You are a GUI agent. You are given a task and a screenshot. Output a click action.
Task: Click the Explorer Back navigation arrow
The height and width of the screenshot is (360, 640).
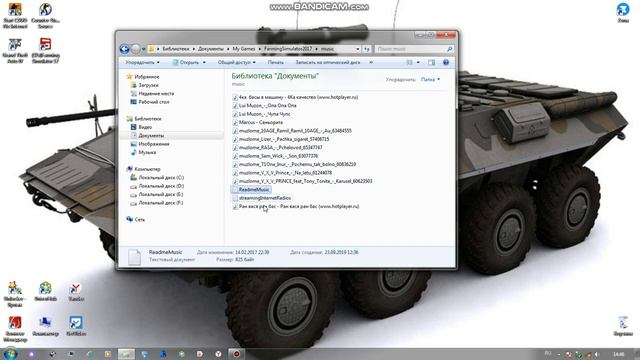tap(124, 49)
